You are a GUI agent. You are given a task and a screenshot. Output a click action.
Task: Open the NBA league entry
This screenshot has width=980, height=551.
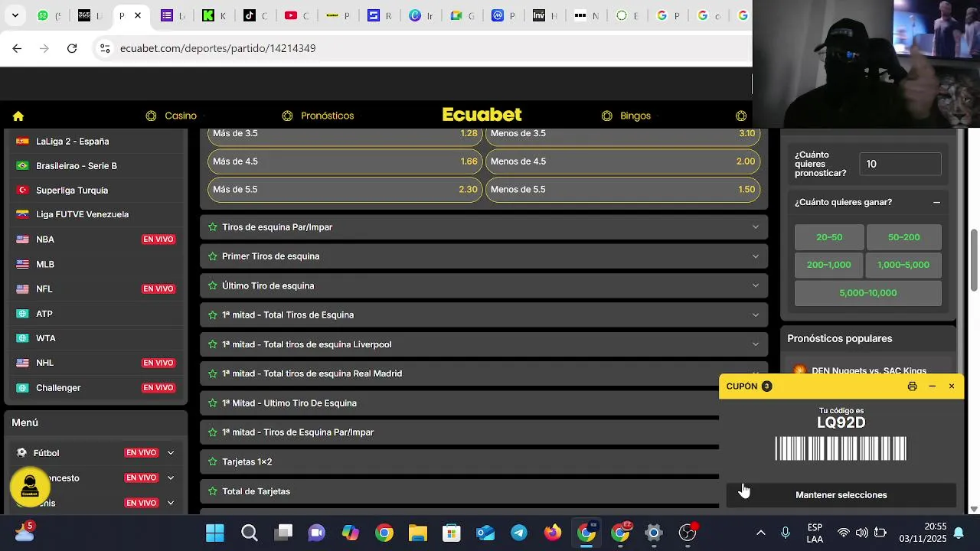point(96,240)
